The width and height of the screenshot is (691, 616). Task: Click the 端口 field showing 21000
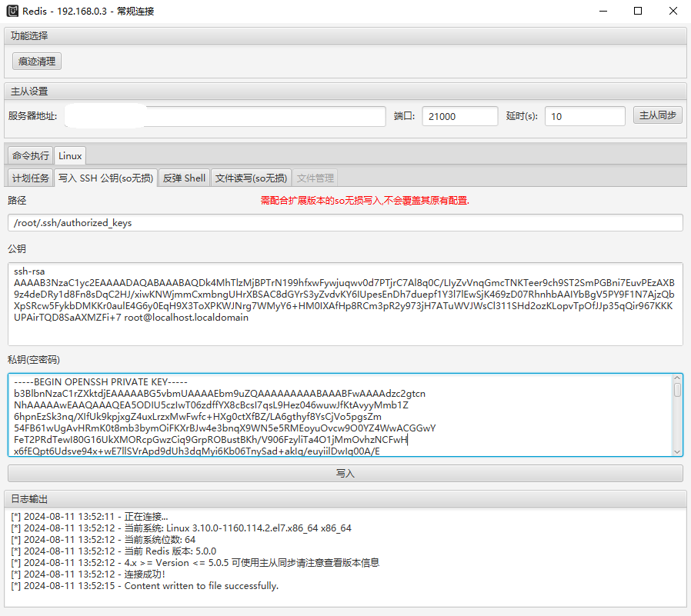point(459,116)
